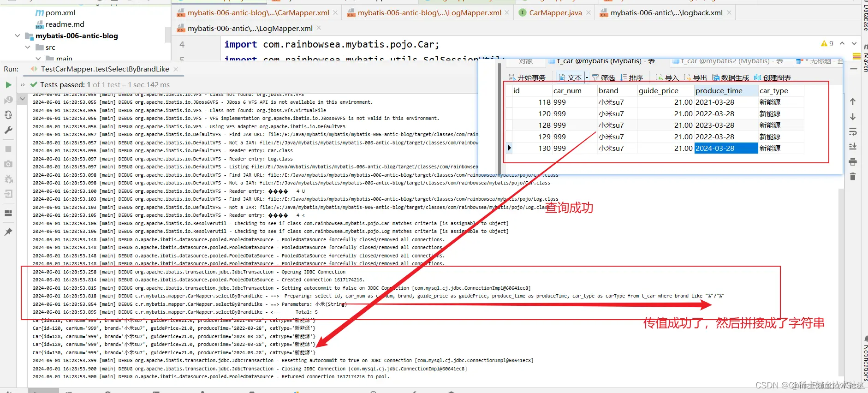
Task: Click import line 4 in editor
Action: click(x=332, y=44)
